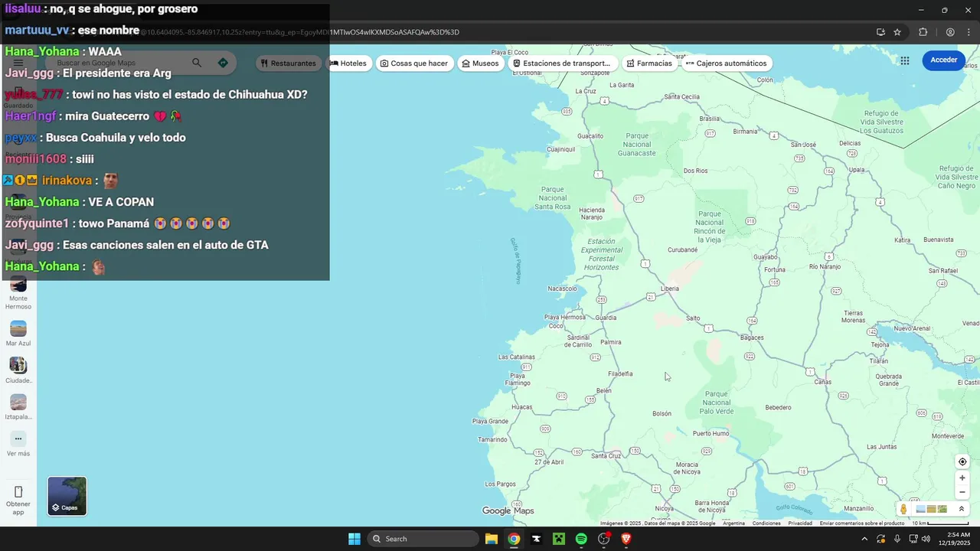The height and width of the screenshot is (551, 980).
Task: Click the Tamarindo label on the map
Action: coord(492,439)
